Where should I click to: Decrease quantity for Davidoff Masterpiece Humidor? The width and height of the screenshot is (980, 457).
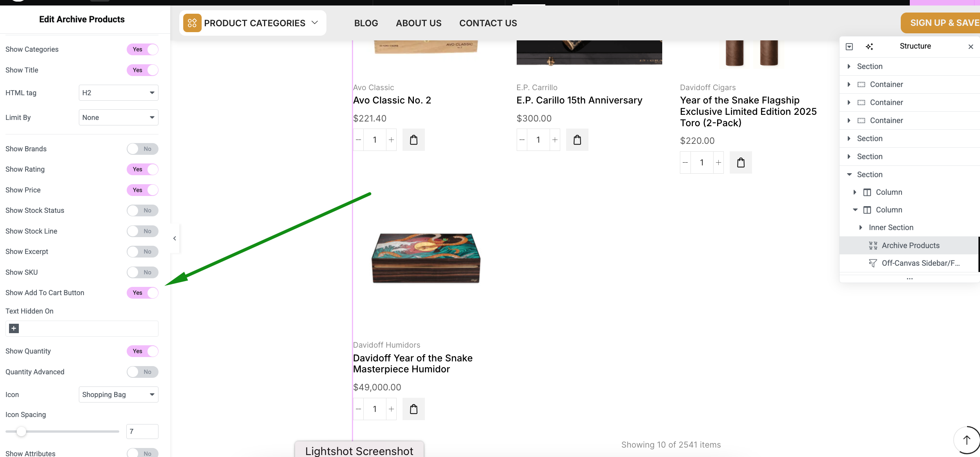pyautogui.click(x=358, y=409)
